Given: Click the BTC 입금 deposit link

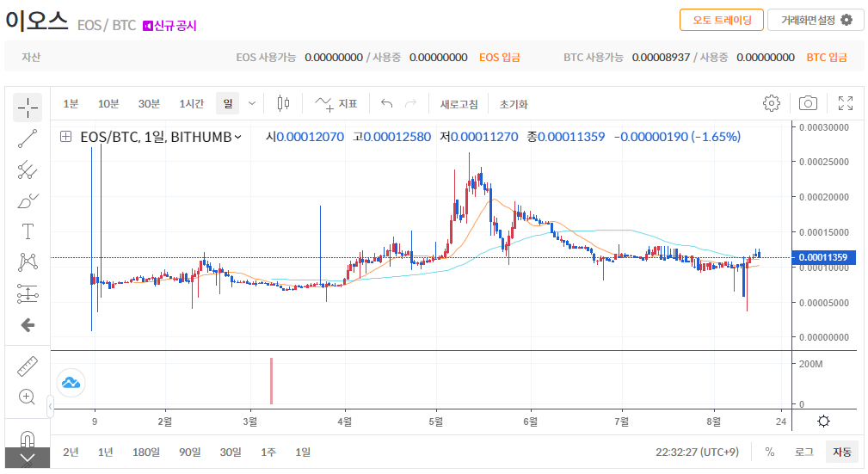Looking at the screenshot, I should (x=827, y=57).
